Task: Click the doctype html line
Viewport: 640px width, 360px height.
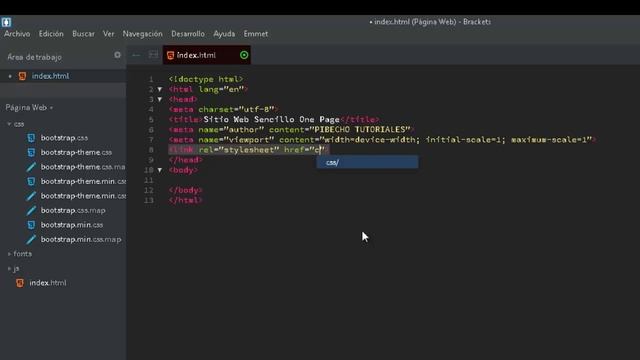Action: click(206, 79)
